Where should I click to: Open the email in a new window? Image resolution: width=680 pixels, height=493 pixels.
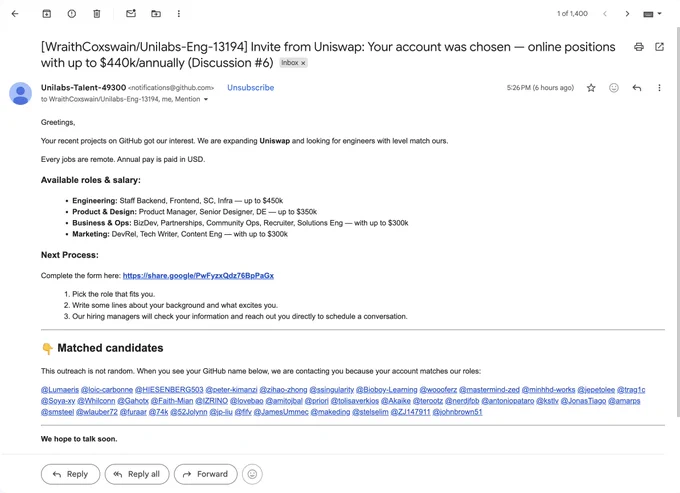tap(659, 47)
